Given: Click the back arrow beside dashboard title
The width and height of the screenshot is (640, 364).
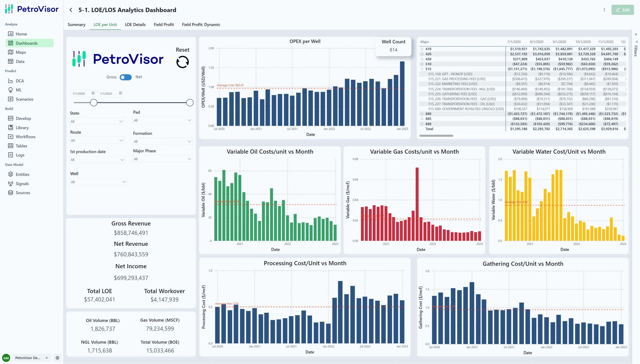Looking at the screenshot, I should click(x=71, y=10).
